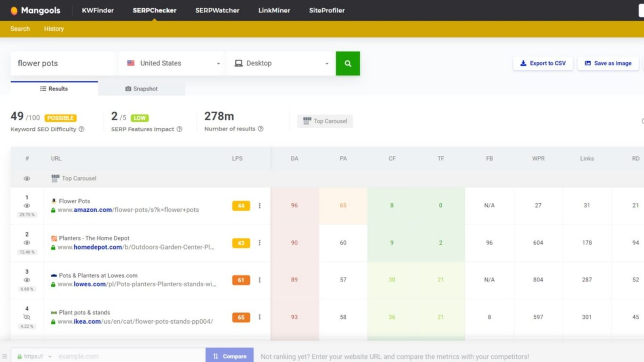Show the hidden result 4 ikea row
The width and height of the screenshot is (644, 362).
pyautogui.click(x=27, y=317)
